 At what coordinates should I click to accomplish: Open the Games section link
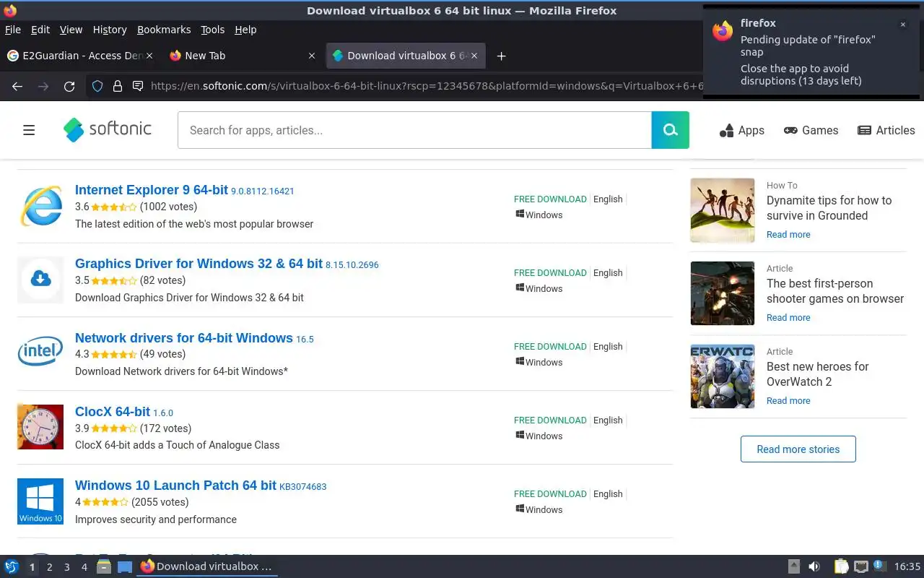pyautogui.click(x=811, y=130)
